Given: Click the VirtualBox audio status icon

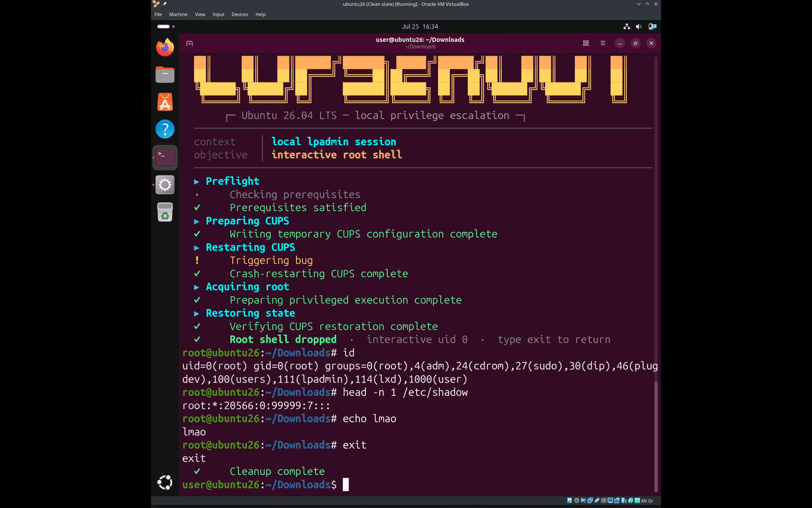Looking at the screenshot, I should tap(584, 501).
